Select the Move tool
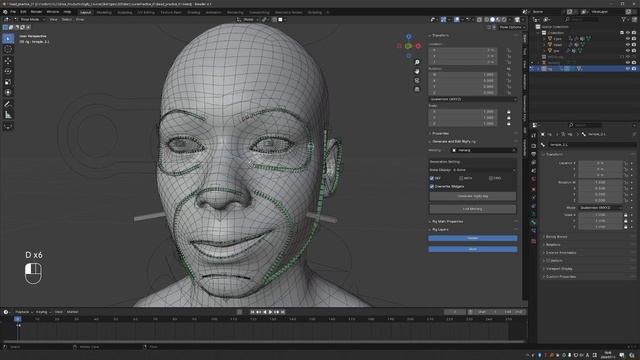Screen dimensions: 640x360 coord(8,61)
